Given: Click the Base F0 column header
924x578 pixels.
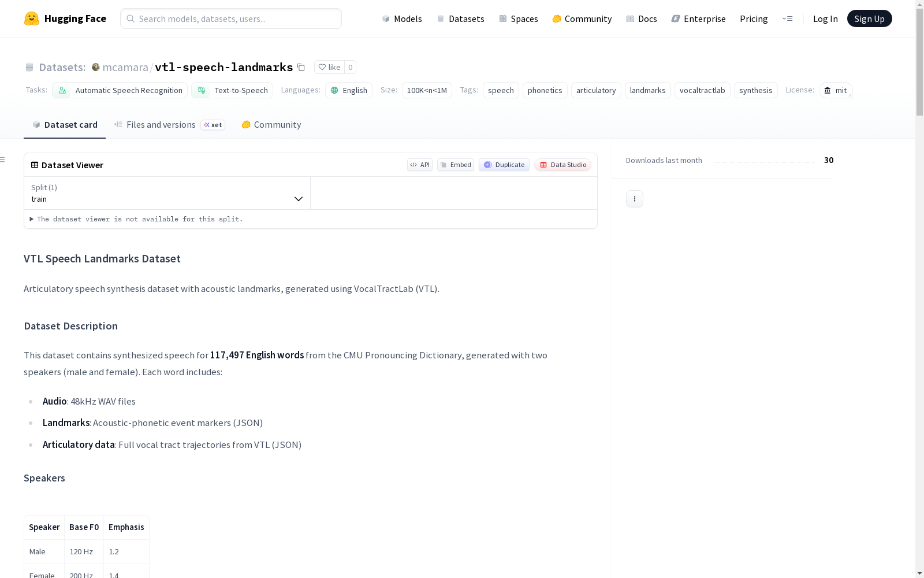Looking at the screenshot, I should coord(84,527).
